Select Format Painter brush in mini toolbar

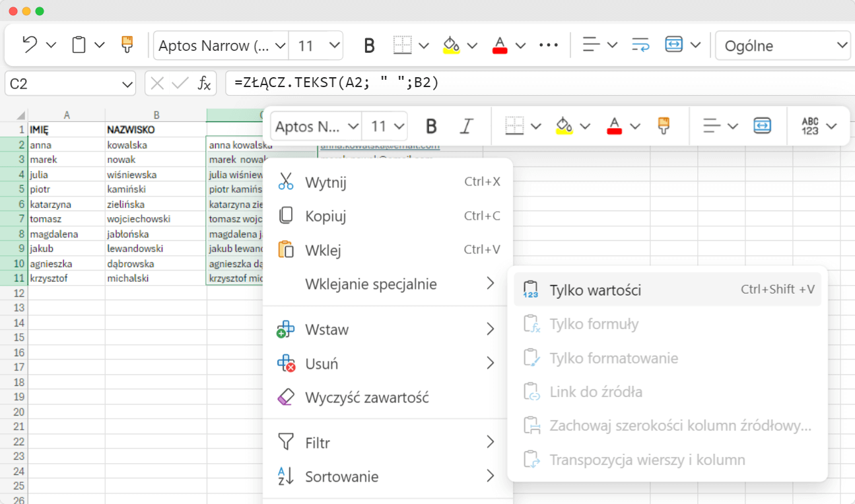664,125
